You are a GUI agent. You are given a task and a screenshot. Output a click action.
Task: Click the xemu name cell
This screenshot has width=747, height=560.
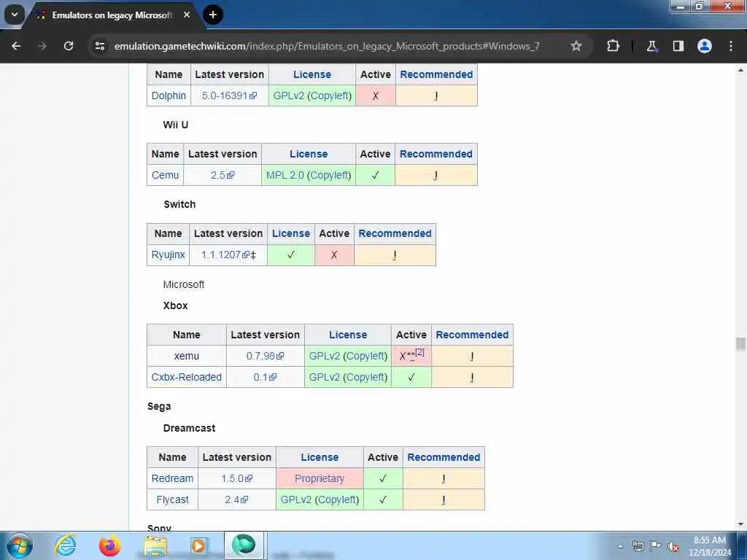click(186, 356)
